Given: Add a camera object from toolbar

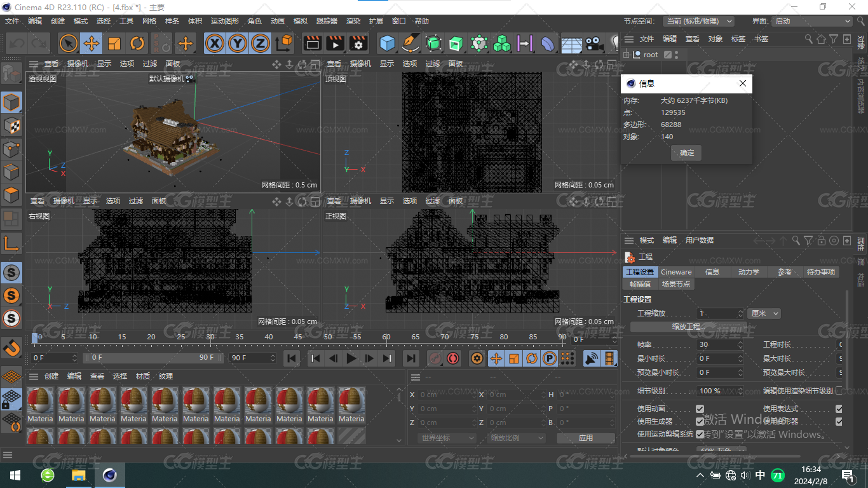Looking at the screenshot, I should tap(593, 43).
